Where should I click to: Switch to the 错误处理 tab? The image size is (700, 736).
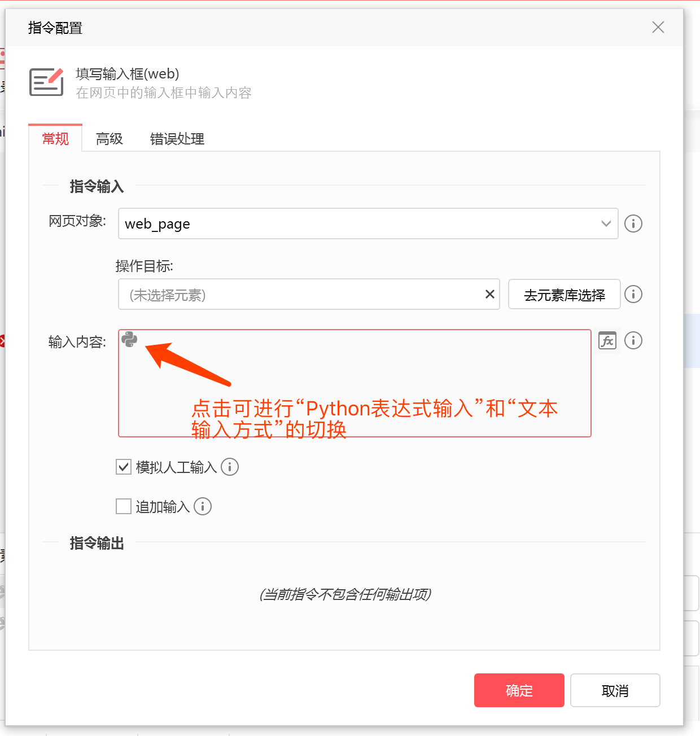pos(177,138)
